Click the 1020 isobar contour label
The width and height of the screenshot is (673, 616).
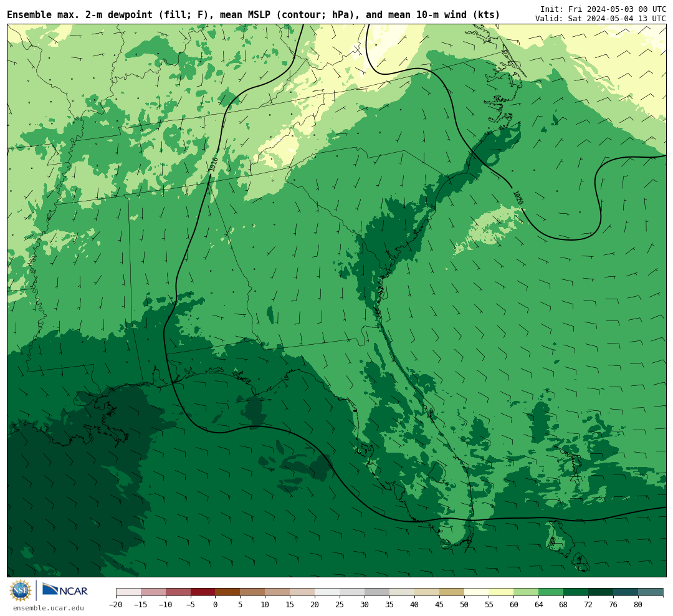(x=518, y=198)
